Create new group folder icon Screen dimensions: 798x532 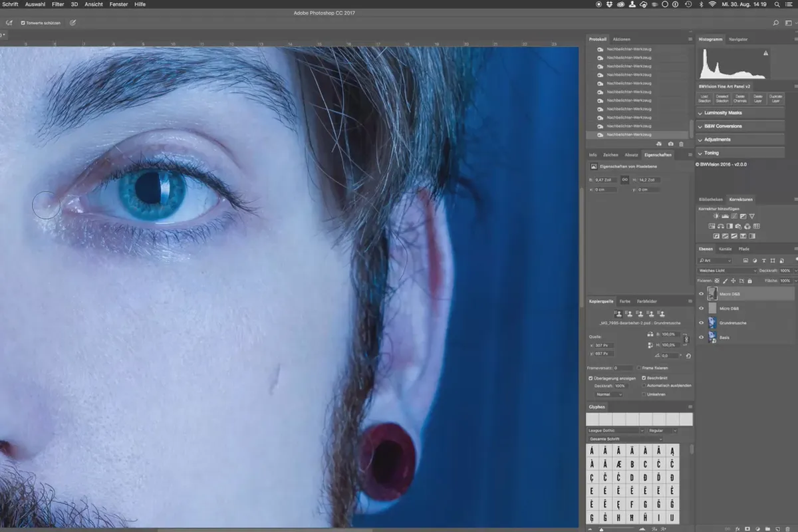[767, 529]
